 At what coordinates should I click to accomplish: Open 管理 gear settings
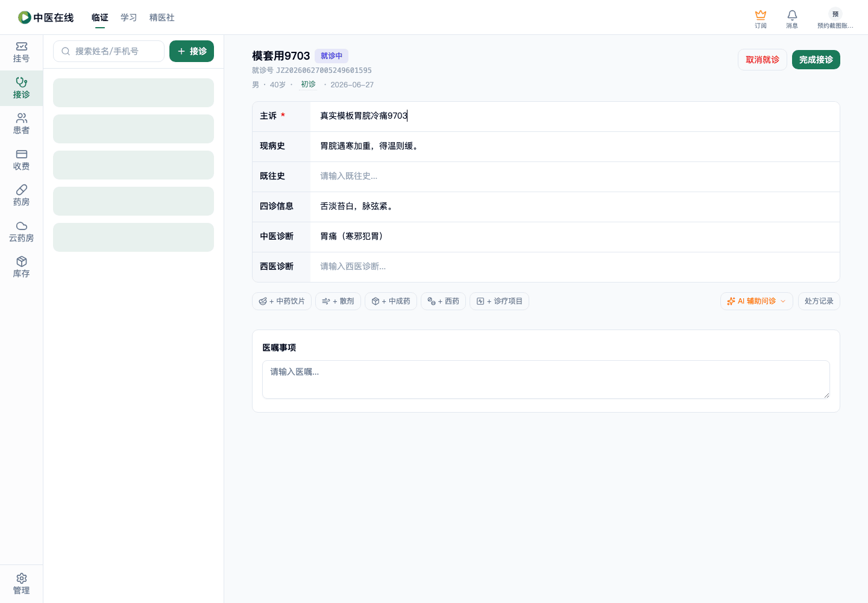coord(22,584)
